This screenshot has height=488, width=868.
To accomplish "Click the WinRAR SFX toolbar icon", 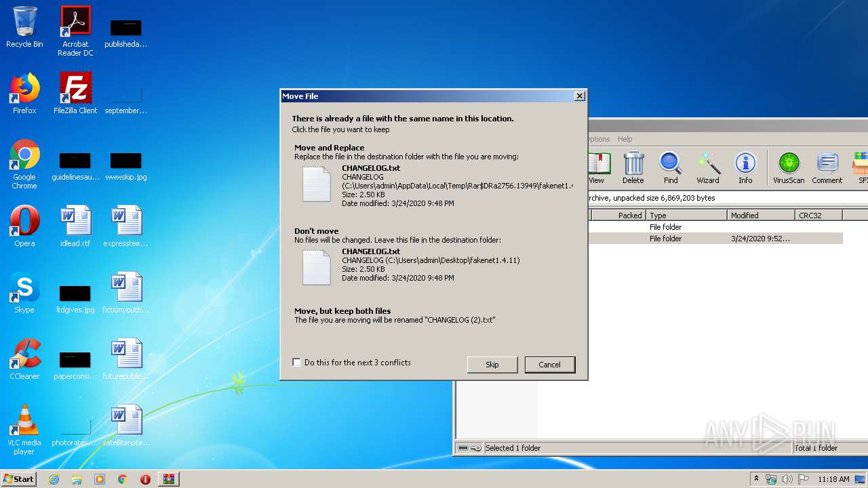I will 861,167.
